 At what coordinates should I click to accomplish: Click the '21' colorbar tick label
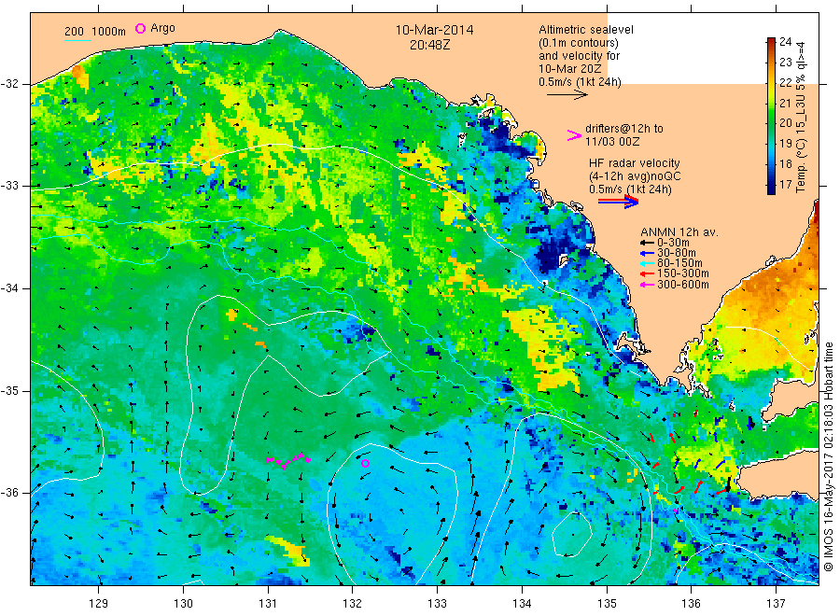tap(785, 103)
